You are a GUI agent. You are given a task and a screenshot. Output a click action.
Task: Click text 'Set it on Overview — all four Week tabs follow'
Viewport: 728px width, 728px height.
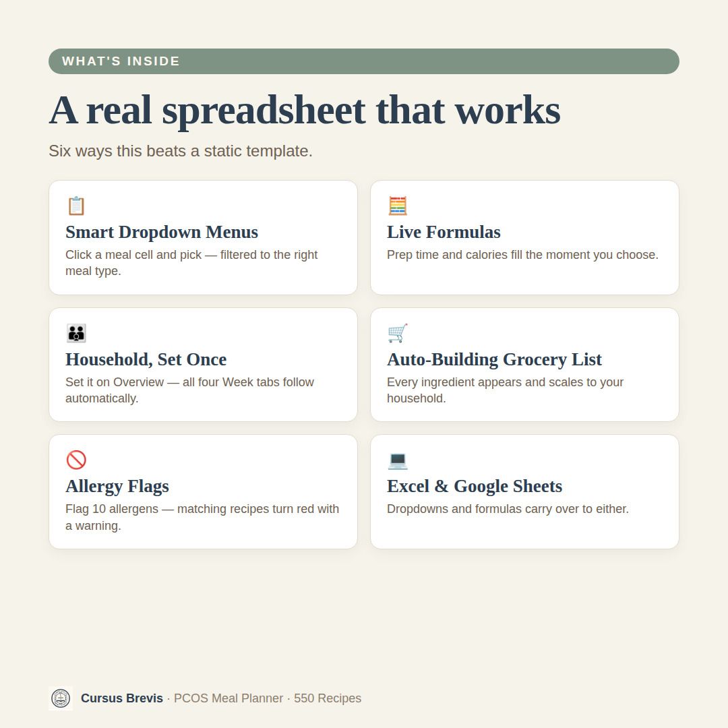point(190,382)
